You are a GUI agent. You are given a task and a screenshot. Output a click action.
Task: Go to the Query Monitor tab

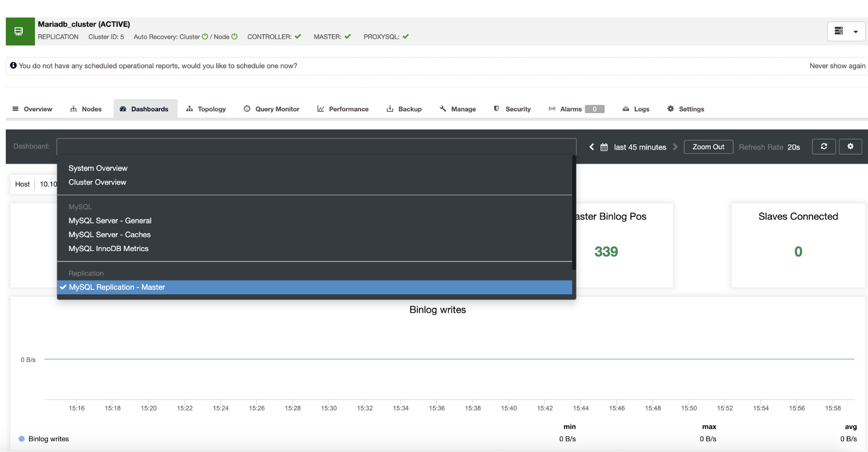click(x=272, y=109)
